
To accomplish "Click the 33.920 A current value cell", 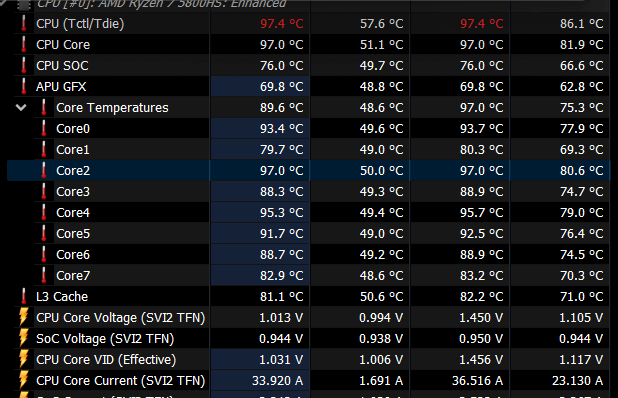I will pos(260,381).
